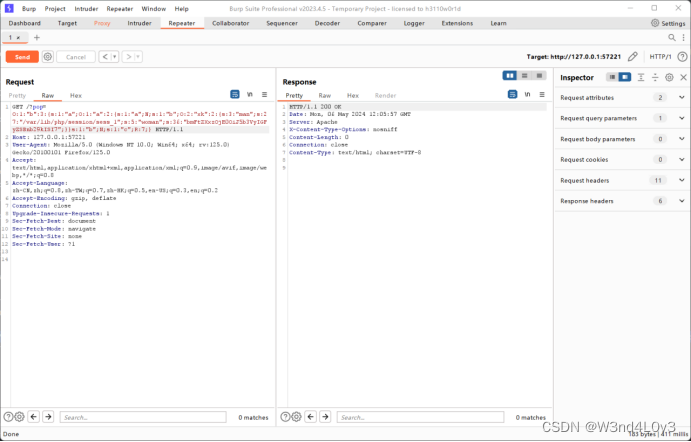The width and height of the screenshot is (691, 442).
Task: Open the tab bar kebab menu
Action: coord(684,37)
